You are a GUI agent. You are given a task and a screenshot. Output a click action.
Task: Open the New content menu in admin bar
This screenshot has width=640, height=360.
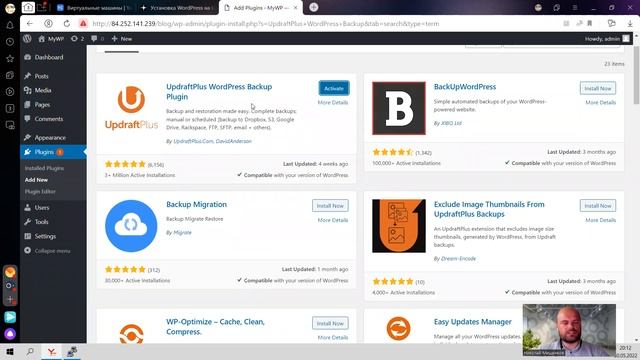122,39
